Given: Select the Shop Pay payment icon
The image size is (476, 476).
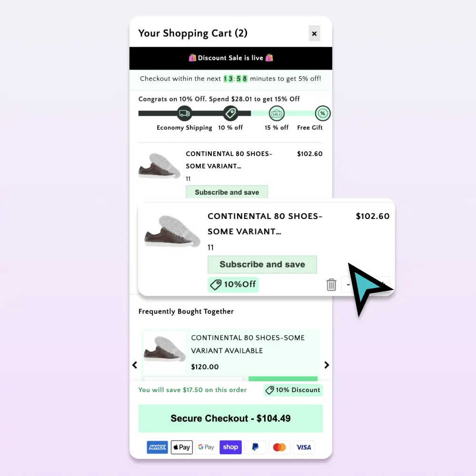Looking at the screenshot, I should tap(230, 447).
